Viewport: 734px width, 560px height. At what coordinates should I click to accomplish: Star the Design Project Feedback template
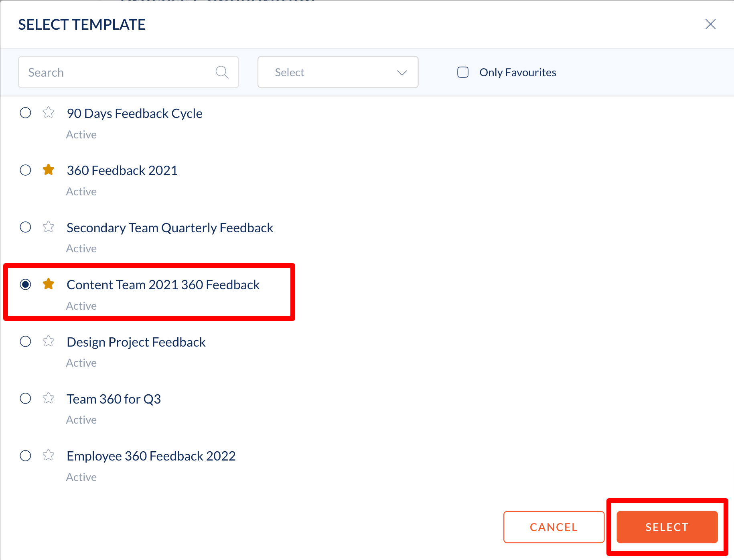pyautogui.click(x=49, y=341)
